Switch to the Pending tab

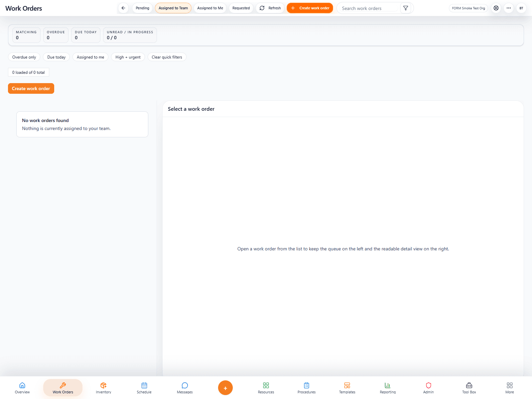point(142,8)
